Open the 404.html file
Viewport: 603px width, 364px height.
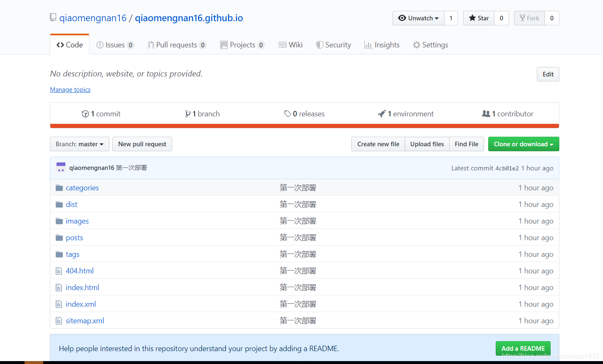79,271
